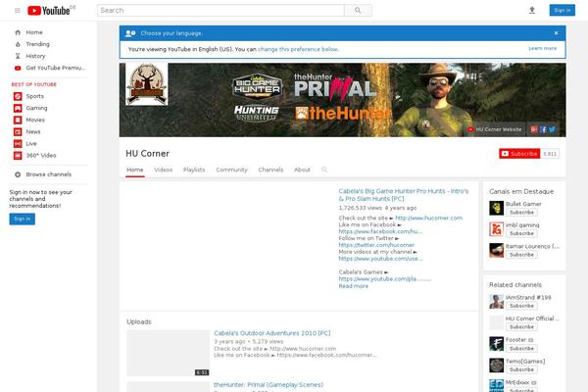Click the Gaming channel icon
Screen dimensions: 588x392
pyautogui.click(x=18, y=108)
